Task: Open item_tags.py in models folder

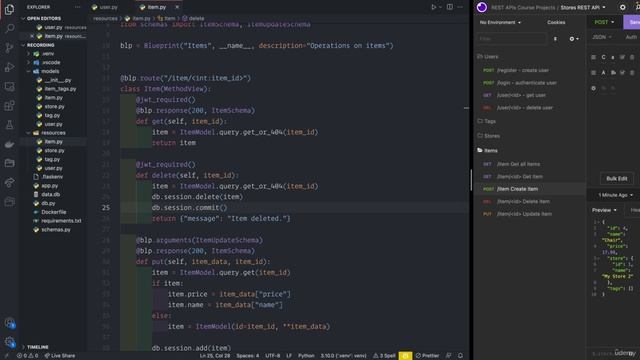Action: coord(60,89)
